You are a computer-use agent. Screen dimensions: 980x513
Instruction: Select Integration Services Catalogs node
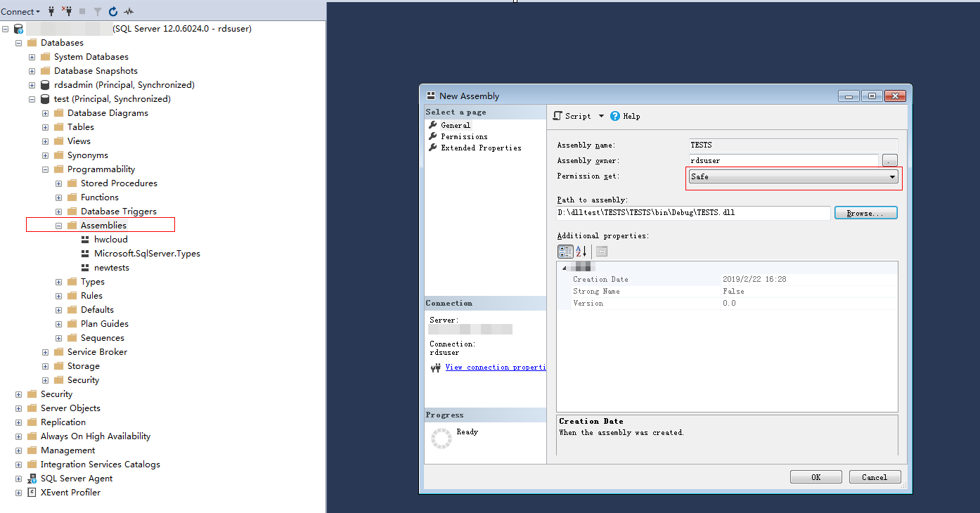[x=101, y=465]
